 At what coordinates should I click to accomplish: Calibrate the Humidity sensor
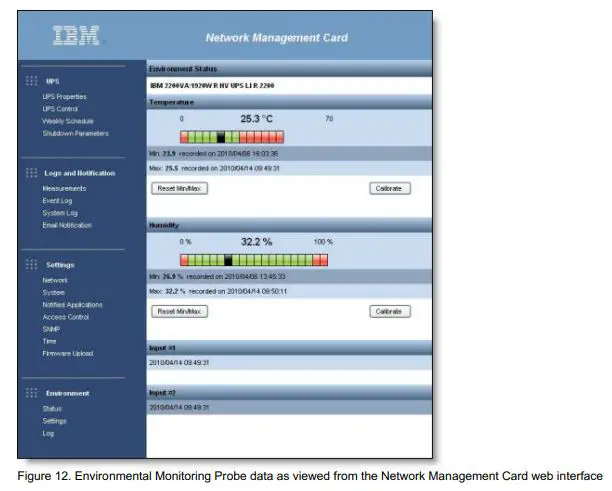click(x=390, y=311)
